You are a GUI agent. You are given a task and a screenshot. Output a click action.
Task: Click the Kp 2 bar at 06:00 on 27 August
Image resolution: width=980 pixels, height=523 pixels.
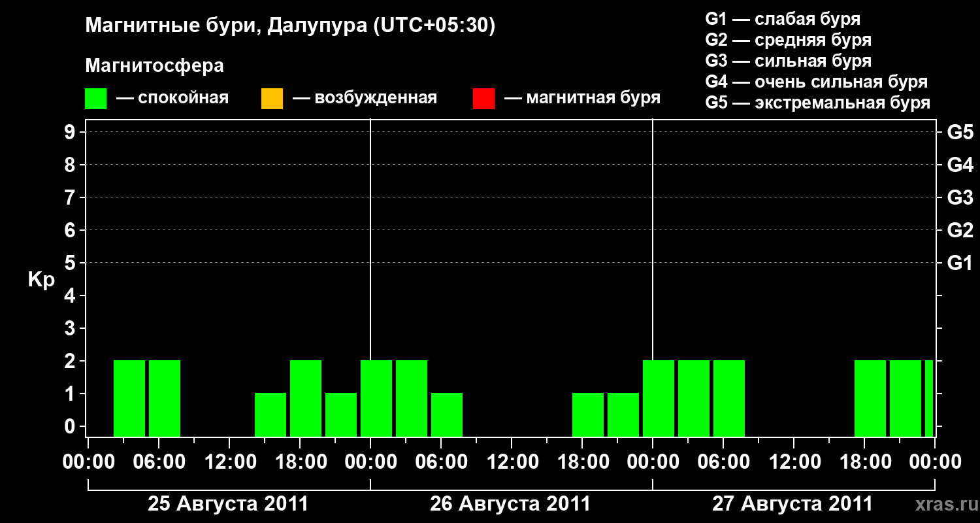click(729, 398)
